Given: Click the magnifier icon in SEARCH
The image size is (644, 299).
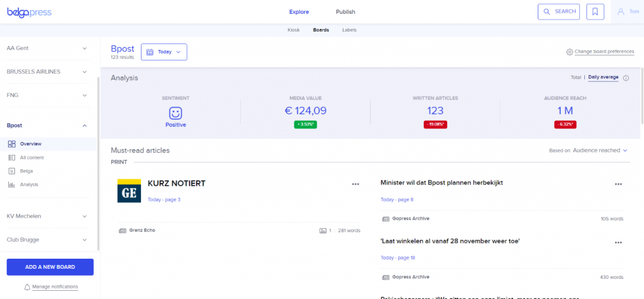Looking at the screenshot, I should tap(547, 12).
